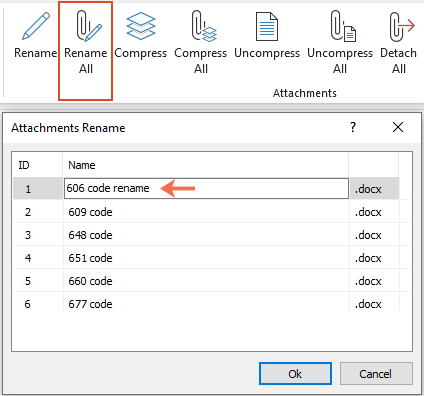Viewport: 424px width, 396px height.
Task: Select the 609 code attachment row
Action: click(x=206, y=212)
